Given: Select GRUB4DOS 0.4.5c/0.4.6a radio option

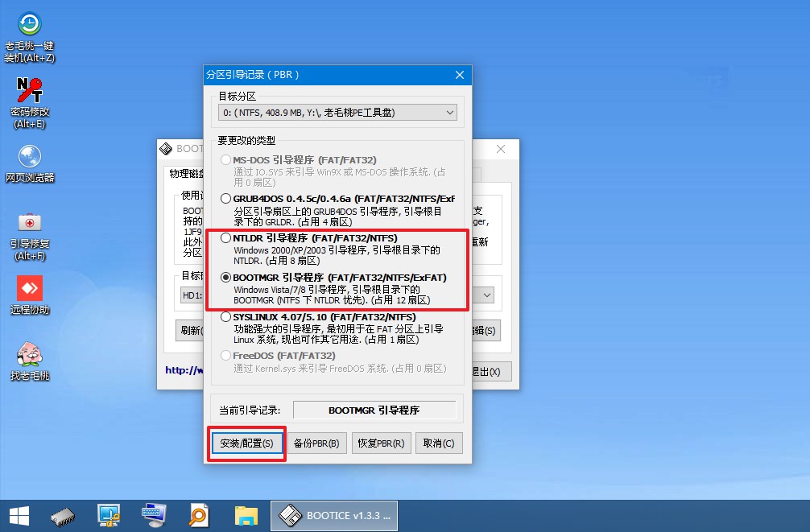Looking at the screenshot, I should click(x=225, y=198).
